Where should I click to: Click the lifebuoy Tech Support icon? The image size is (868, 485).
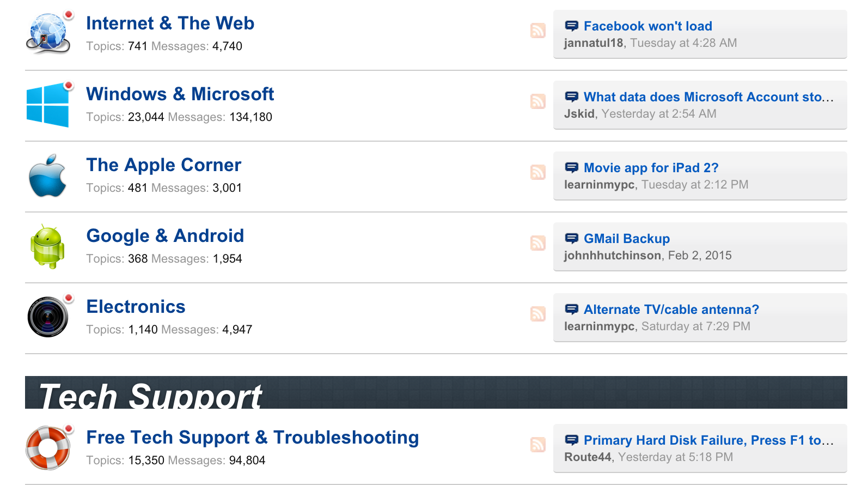click(48, 448)
